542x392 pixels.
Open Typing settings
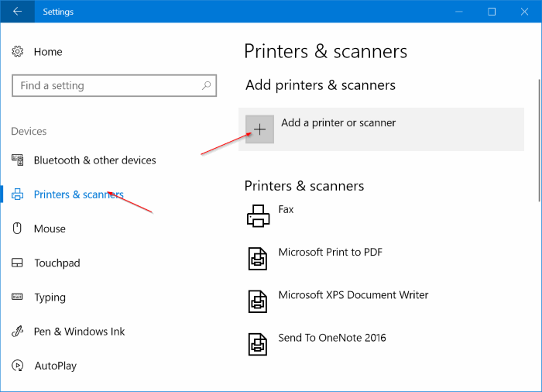[50, 297]
